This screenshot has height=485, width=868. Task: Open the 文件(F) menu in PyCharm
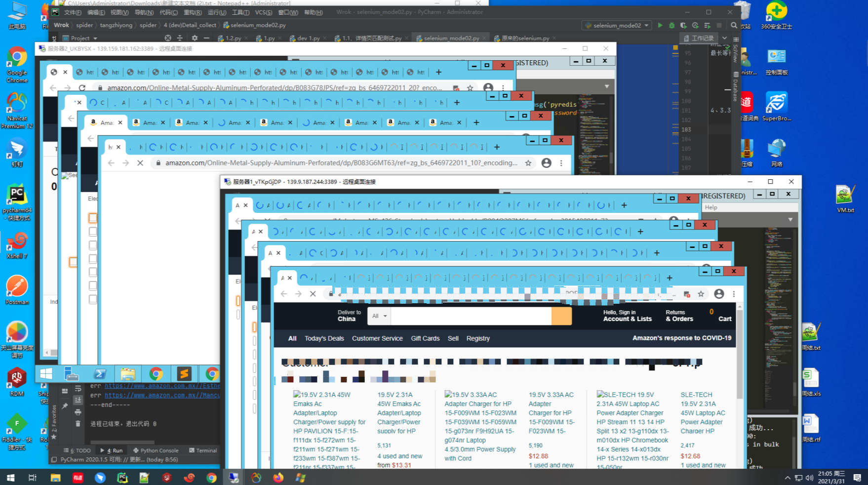[73, 12]
